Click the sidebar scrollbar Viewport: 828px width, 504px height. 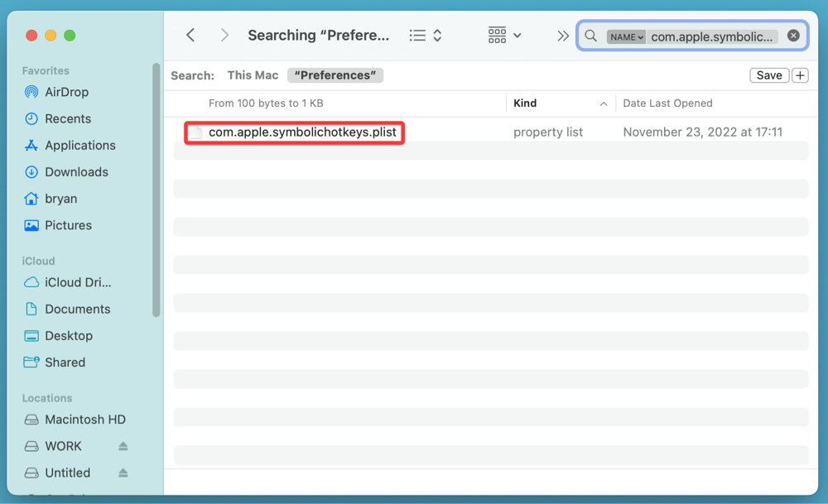(x=156, y=190)
